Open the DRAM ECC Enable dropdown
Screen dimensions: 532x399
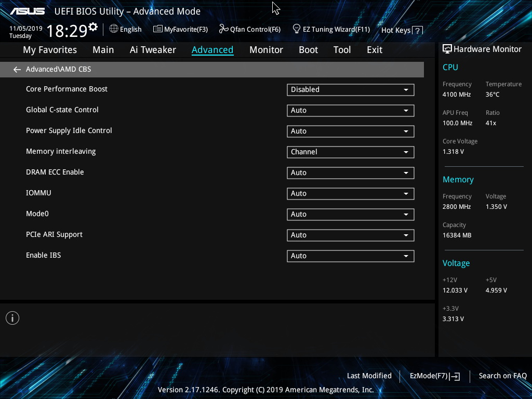pos(351,172)
